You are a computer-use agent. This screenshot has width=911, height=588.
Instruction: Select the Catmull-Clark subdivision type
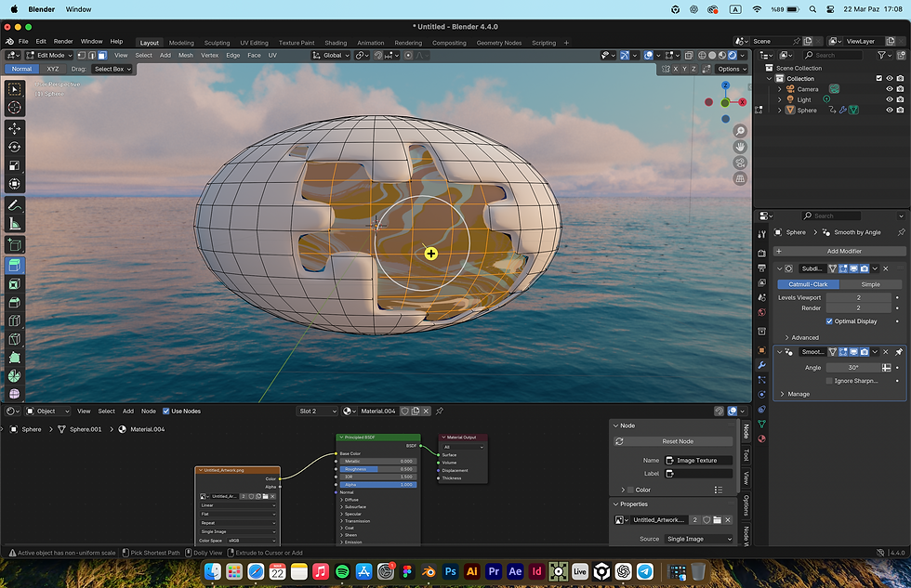[808, 284]
